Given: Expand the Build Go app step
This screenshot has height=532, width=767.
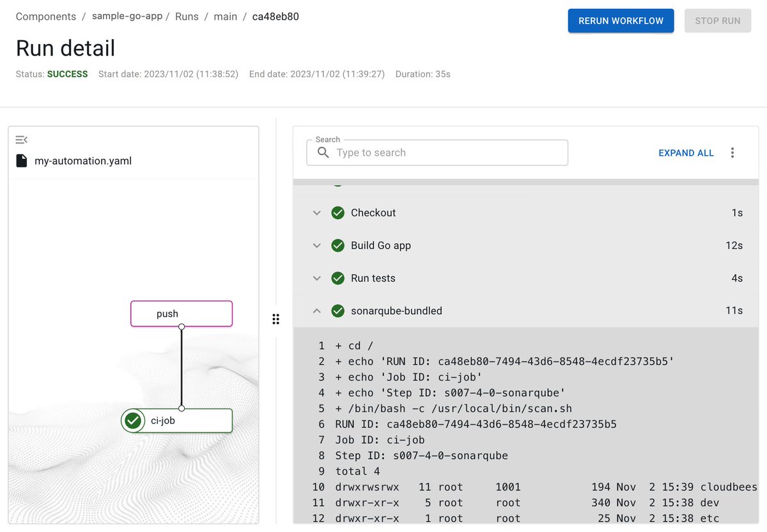Looking at the screenshot, I should click(x=317, y=245).
